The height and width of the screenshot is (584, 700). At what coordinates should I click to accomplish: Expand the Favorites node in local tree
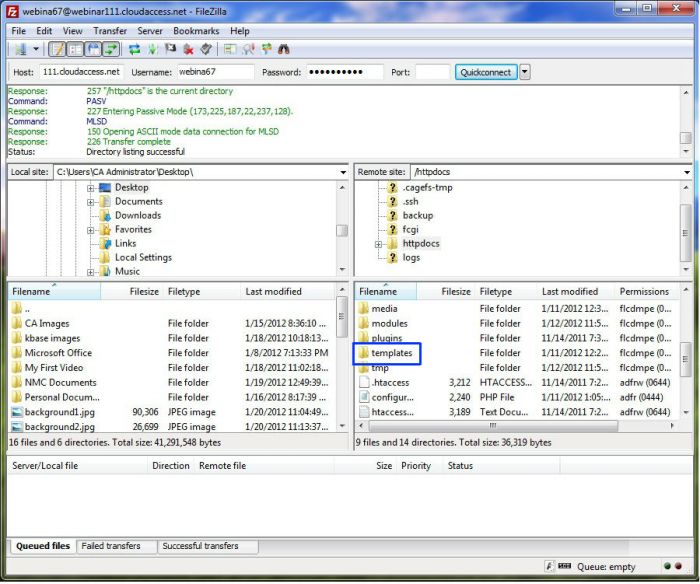(x=91, y=230)
